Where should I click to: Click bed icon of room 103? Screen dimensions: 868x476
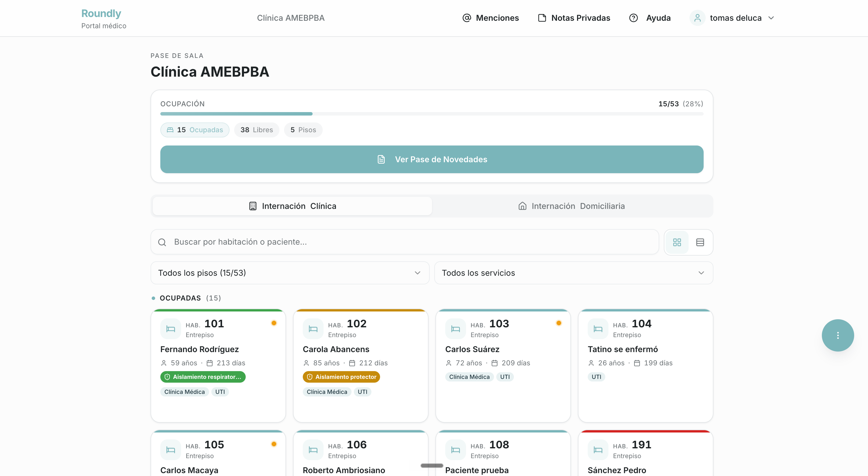point(456,328)
